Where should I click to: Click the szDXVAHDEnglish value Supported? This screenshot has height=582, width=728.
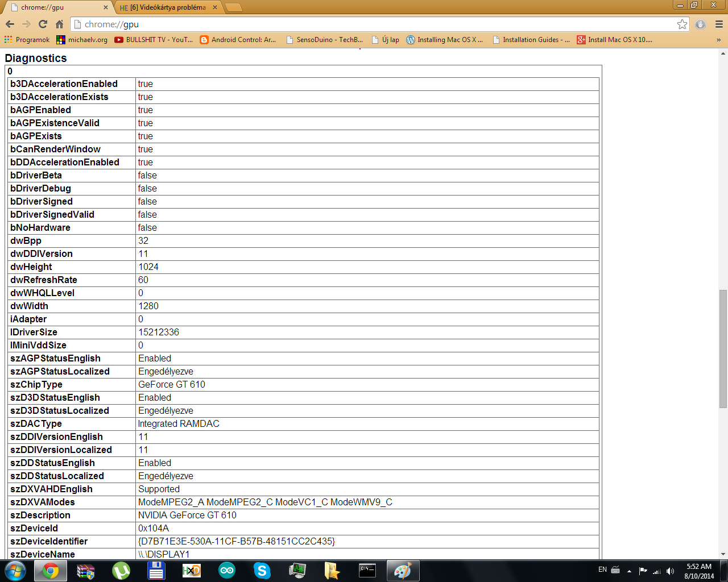click(x=159, y=489)
